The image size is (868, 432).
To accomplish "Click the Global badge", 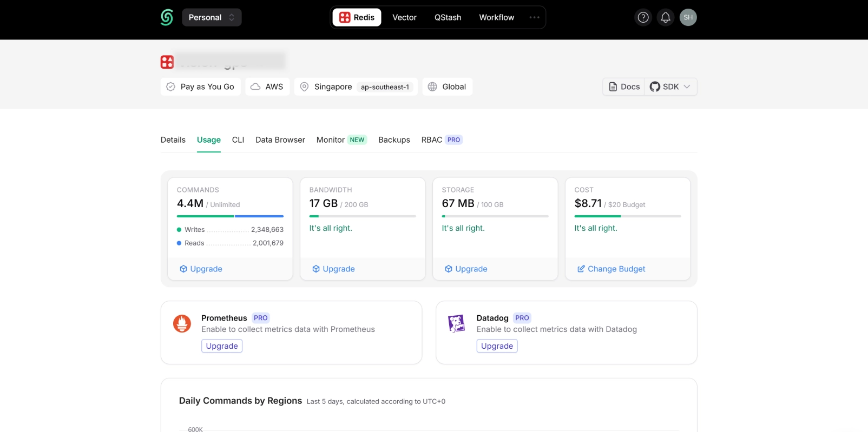I will pyautogui.click(x=447, y=87).
